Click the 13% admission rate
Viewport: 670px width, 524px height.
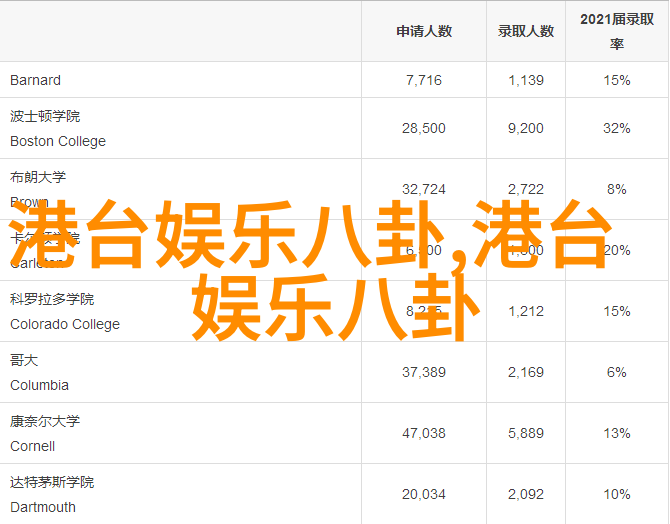click(617, 434)
